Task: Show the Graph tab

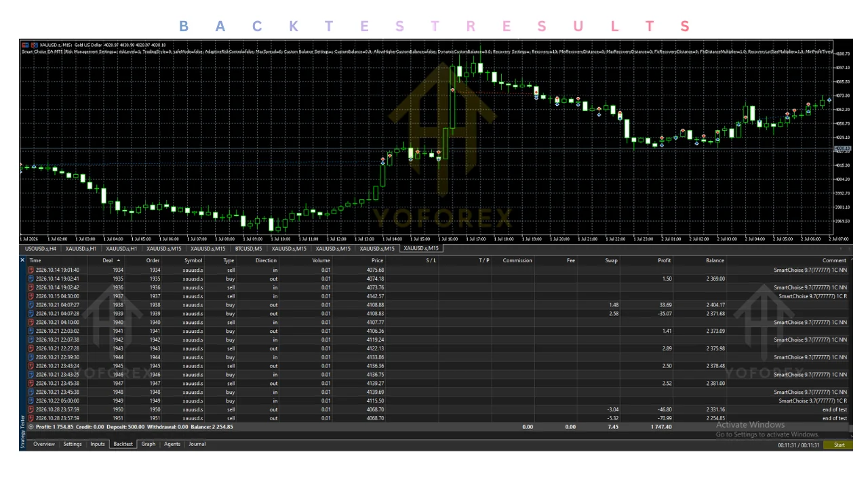Action: point(149,444)
